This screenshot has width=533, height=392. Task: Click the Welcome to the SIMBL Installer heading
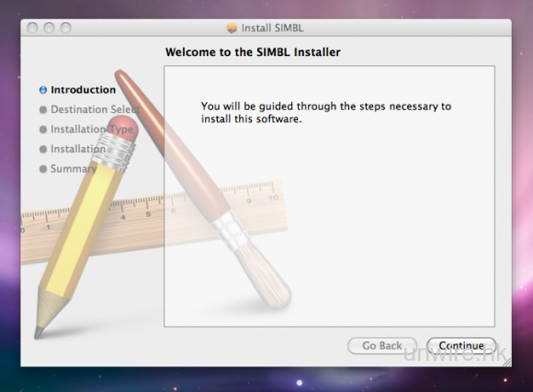[x=253, y=52]
